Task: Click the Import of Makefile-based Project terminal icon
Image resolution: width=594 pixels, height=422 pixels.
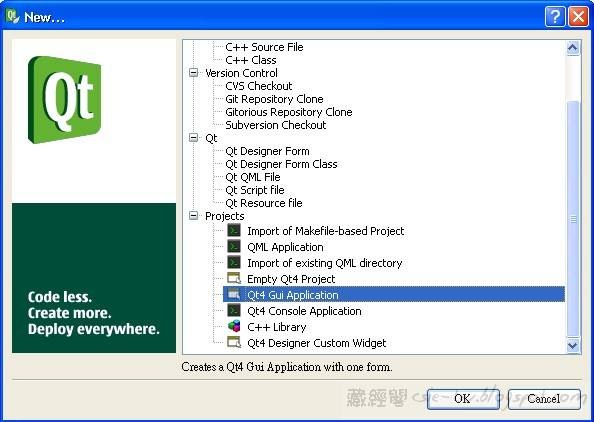Action: pos(234,230)
